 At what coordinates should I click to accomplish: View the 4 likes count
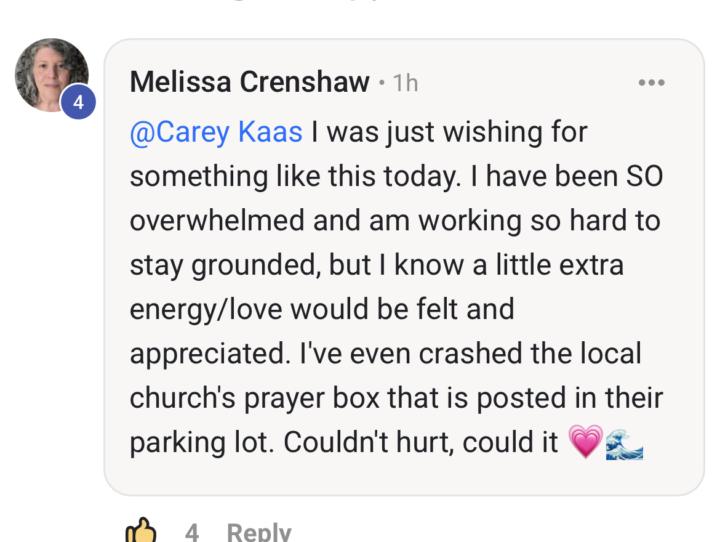(192, 533)
